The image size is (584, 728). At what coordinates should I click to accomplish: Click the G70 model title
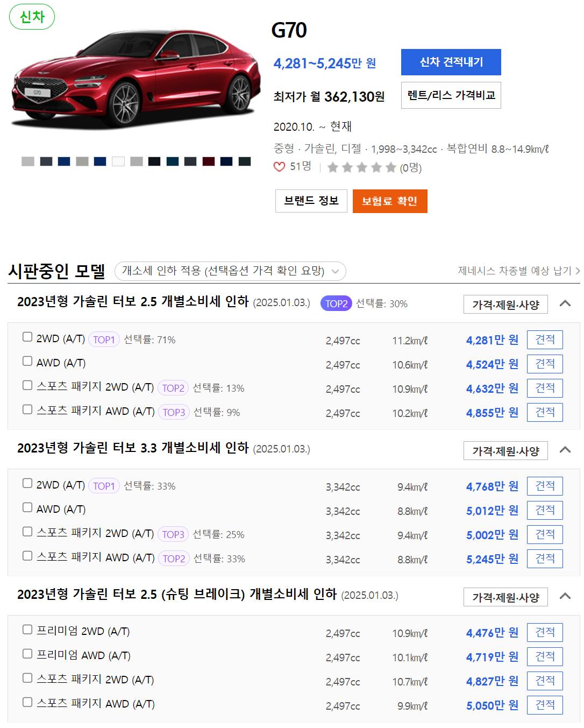[289, 30]
